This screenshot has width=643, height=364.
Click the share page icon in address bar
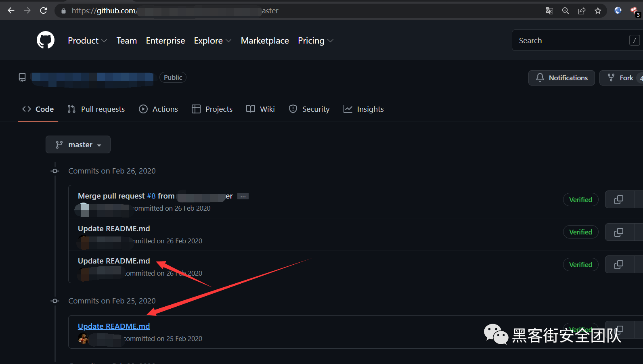[582, 11]
